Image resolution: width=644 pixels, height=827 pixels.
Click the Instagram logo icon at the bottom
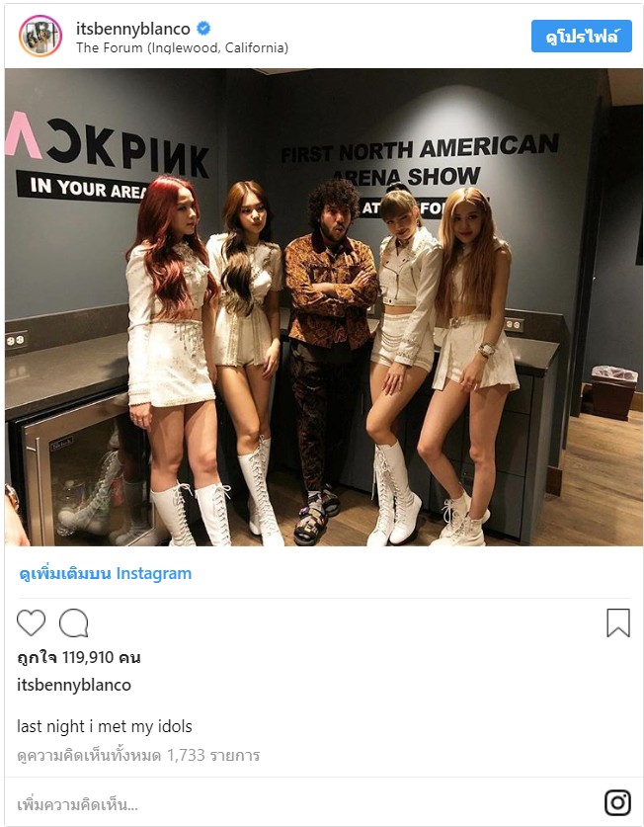(x=617, y=802)
